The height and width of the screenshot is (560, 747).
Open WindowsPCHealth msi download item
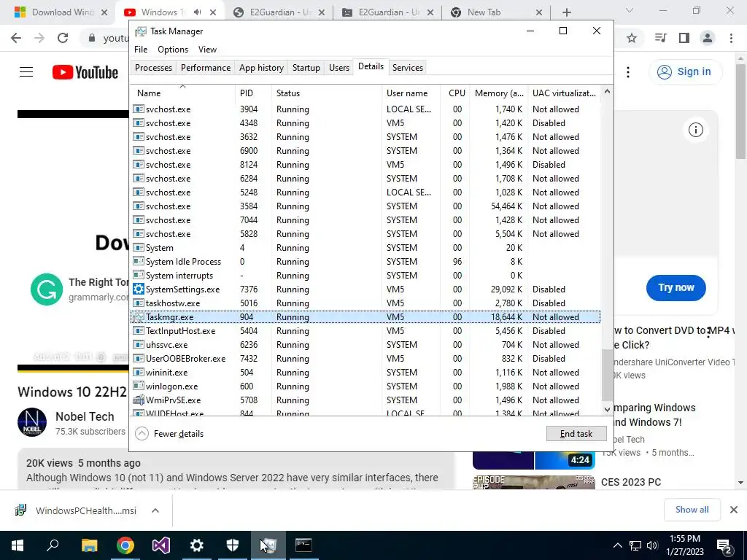[86, 510]
